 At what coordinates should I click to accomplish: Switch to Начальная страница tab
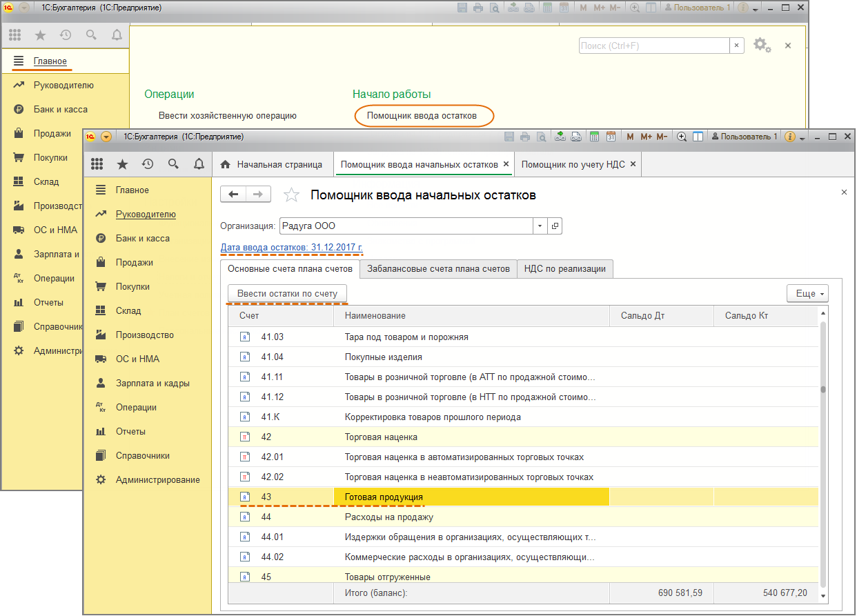click(272, 165)
